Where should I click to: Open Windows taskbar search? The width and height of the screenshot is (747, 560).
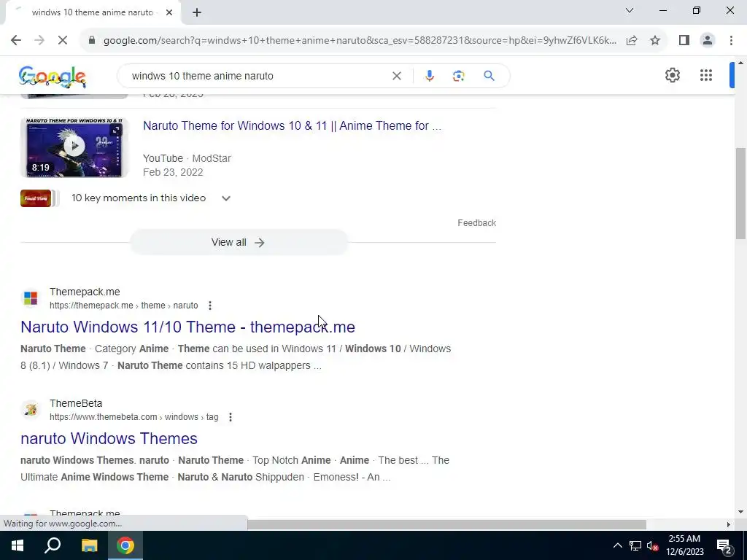pyautogui.click(x=53, y=545)
